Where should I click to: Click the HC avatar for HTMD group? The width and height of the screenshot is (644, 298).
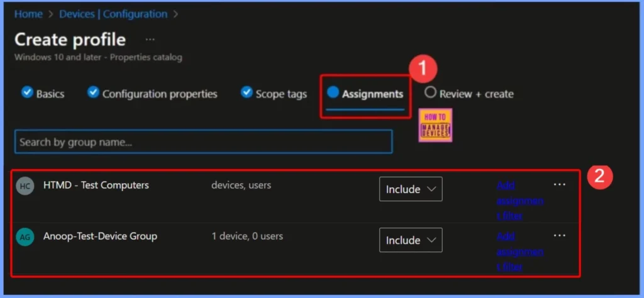point(25,186)
